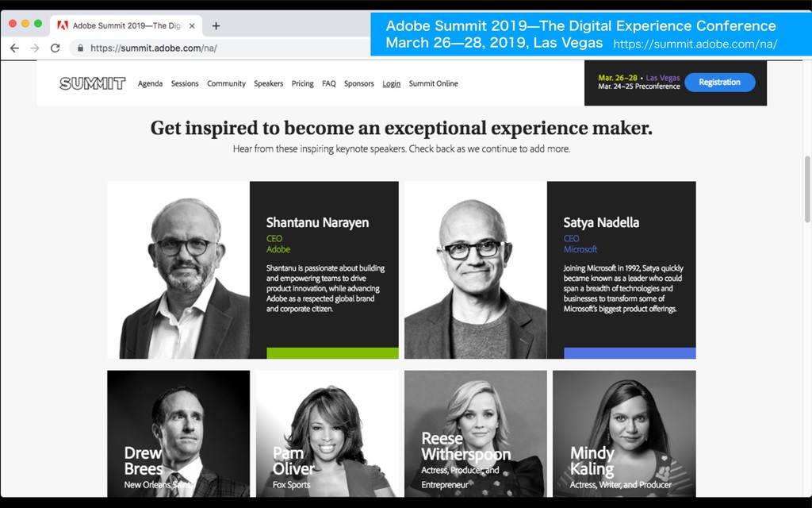Open a new tab with the plus icon
This screenshot has height=508, width=812.
216,26
